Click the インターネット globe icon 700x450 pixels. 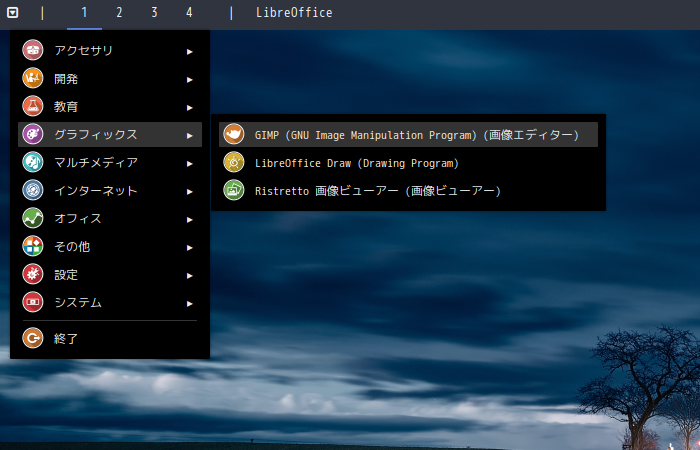(x=33, y=190)
